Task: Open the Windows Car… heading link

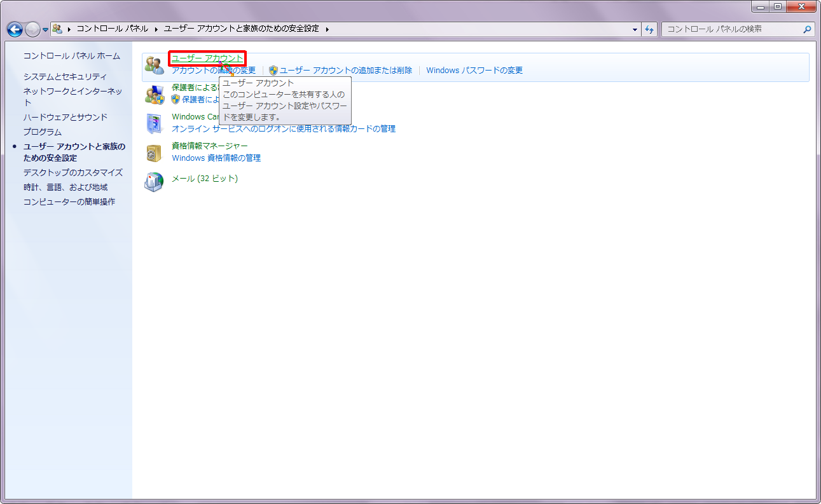Action: (195, 117)
